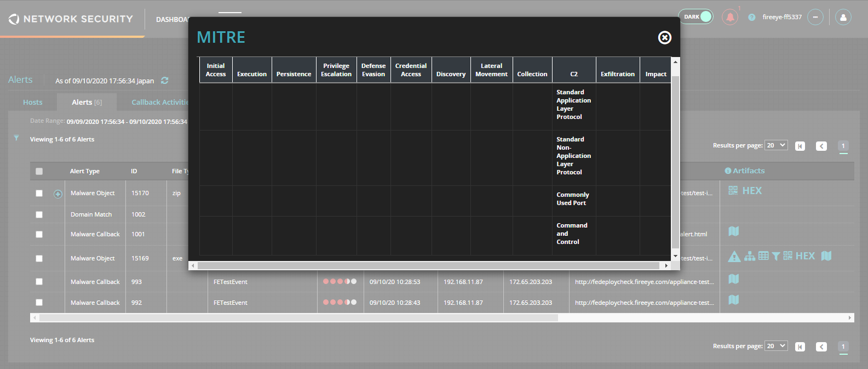The image size is (868, 369).
Task: Check the box for alert 15170
Action: click(39, 193)
